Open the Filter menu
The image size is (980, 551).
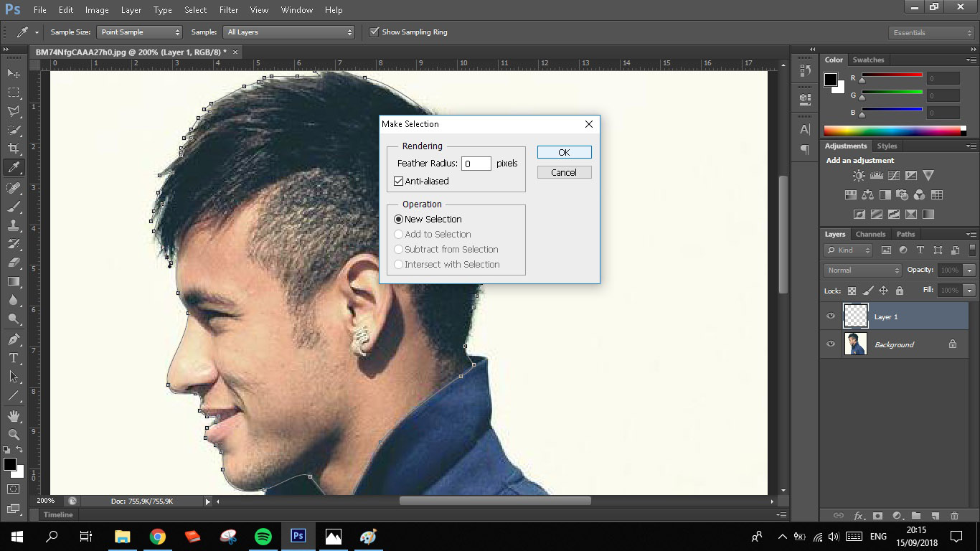(229, 10)
